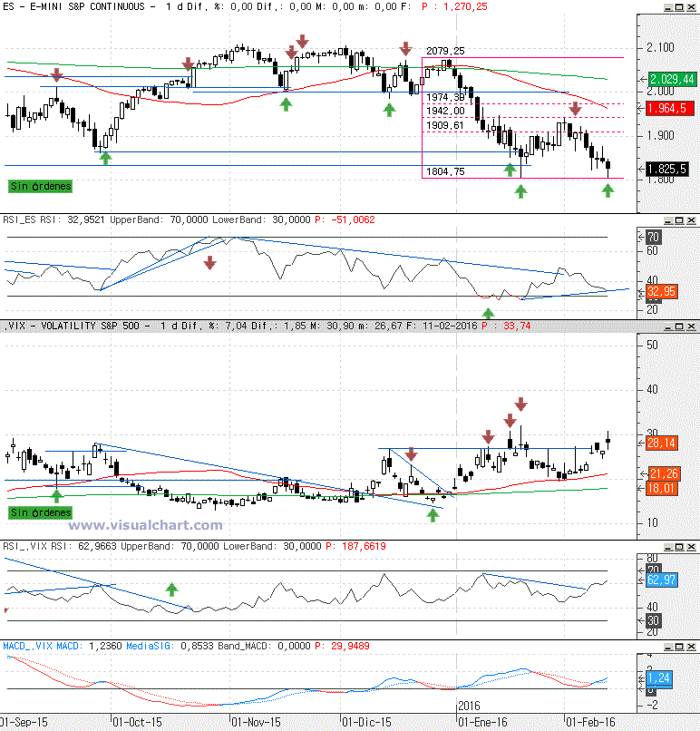Maximize the MACD_.VIX indicator panel
The image size is (700, 731).
pyautogui.click(x=679, y=647)
